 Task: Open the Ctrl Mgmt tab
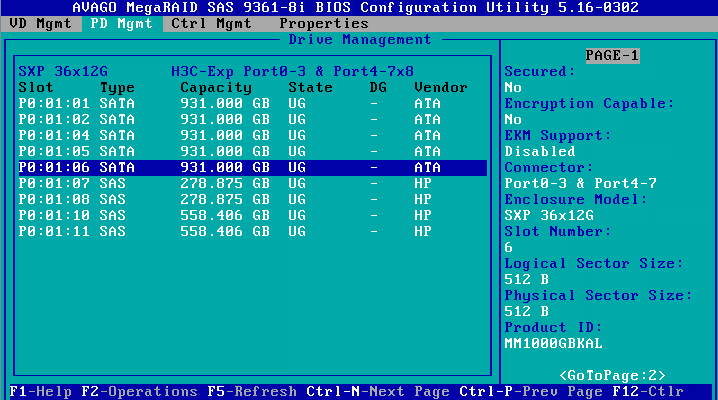click(x=211, y=23)
